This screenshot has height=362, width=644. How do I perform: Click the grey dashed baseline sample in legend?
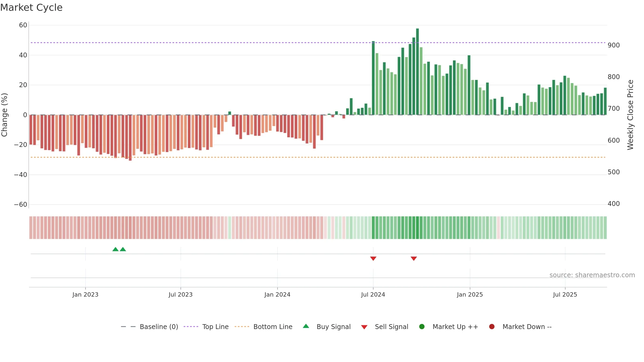pyautogui.click(x=128, y=327)
